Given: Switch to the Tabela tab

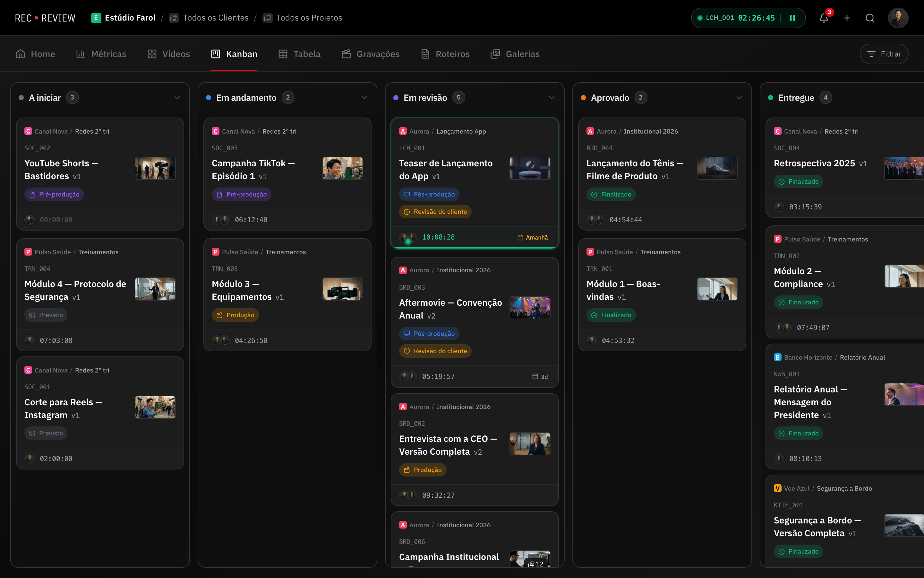Looking at the screenshot, I should click(299, 54).
